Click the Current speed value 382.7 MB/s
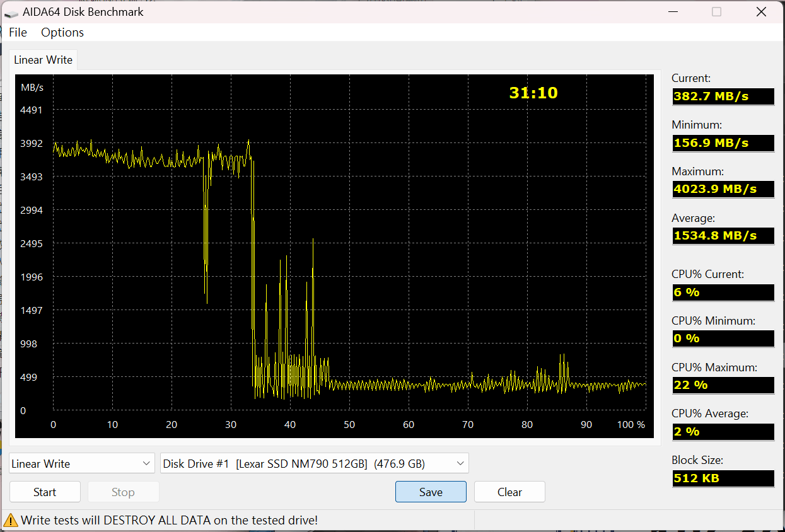785x532 pixels. pos(723,96)
